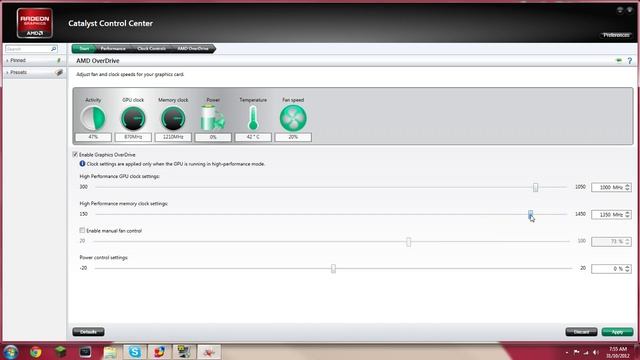Click the volume speaker tray icon
The image size is (640, 360).
[596, 352]
